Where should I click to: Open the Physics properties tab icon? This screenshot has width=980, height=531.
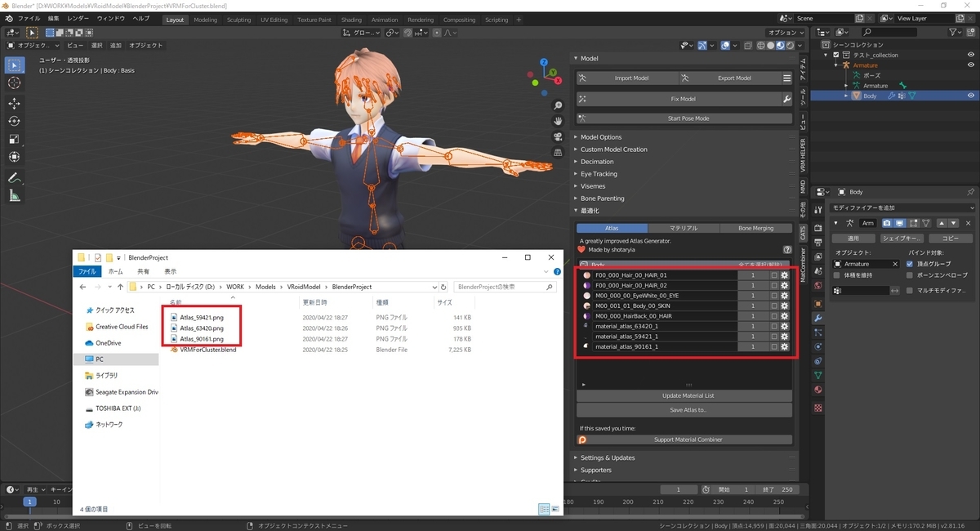click(x=818, y=346)
